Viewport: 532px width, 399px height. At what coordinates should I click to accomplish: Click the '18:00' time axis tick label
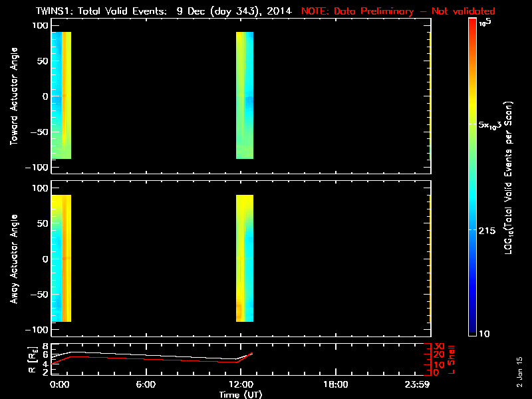click(335, 385)
